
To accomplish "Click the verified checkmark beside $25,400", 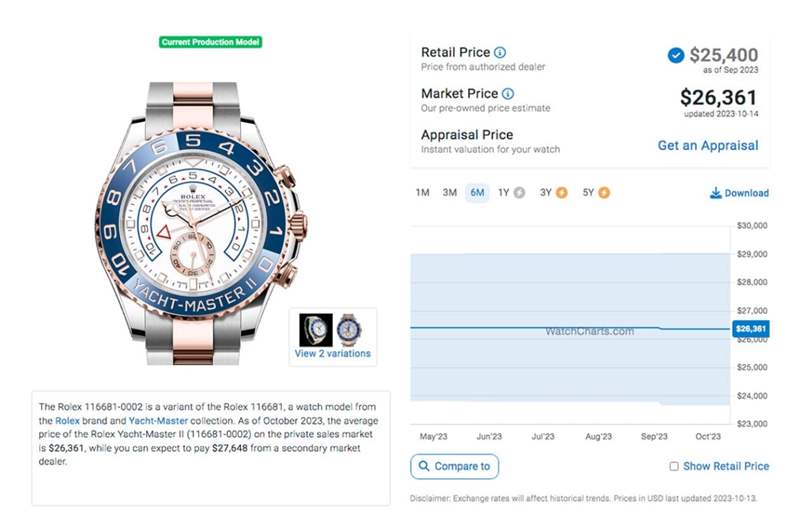I will pos(676,56).
